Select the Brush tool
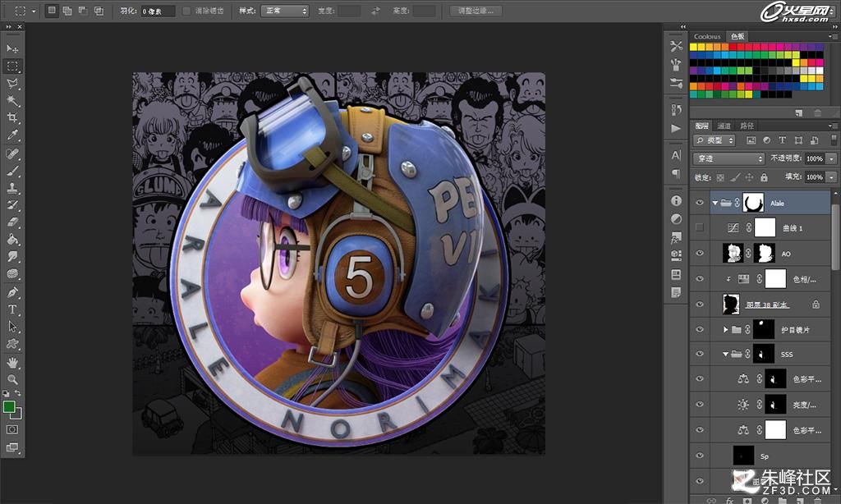841x504 pixels. click(11, 171)
